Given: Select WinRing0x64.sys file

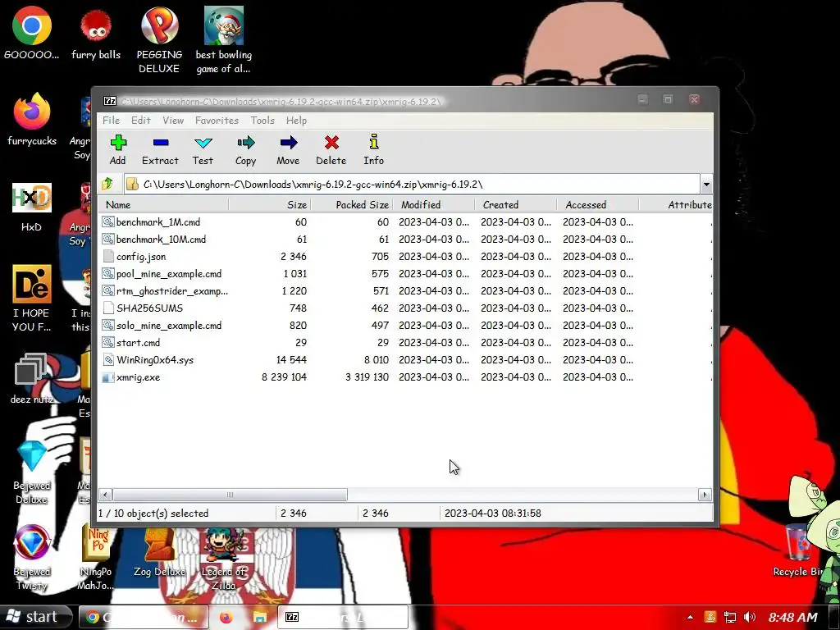Looking at the screenshot, I should point(148,359).
